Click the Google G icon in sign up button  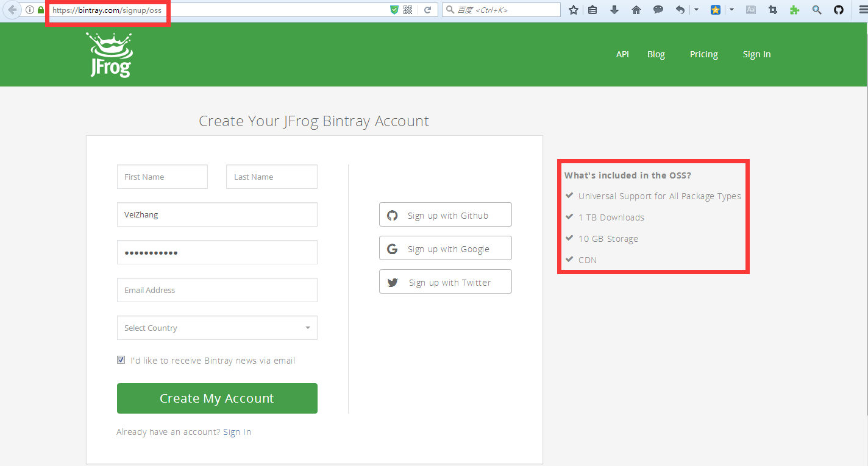tap(393, 249)
